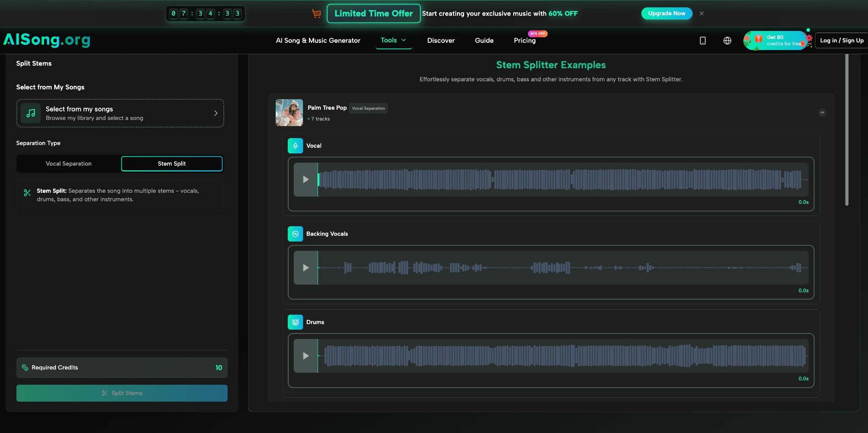Open the Discover page
Viewport: 868px width, 433px height.
[x=441, y=41]
